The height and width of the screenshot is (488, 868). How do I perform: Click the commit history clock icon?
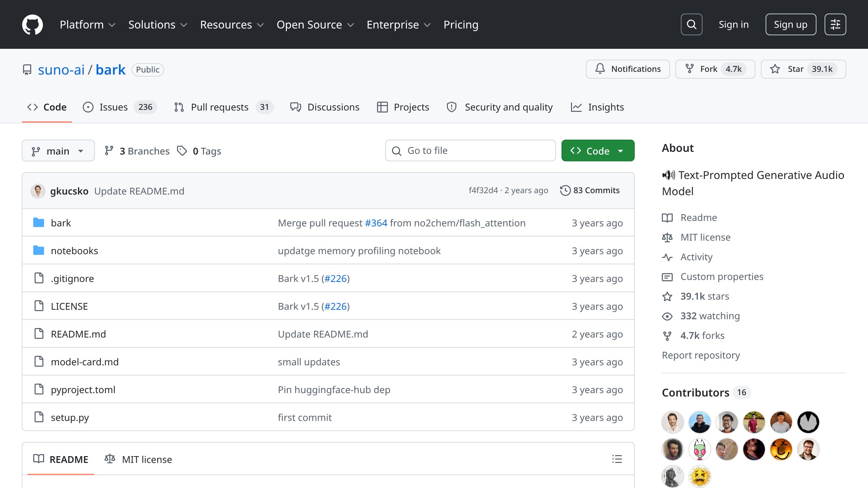click(x=565, y=190)
